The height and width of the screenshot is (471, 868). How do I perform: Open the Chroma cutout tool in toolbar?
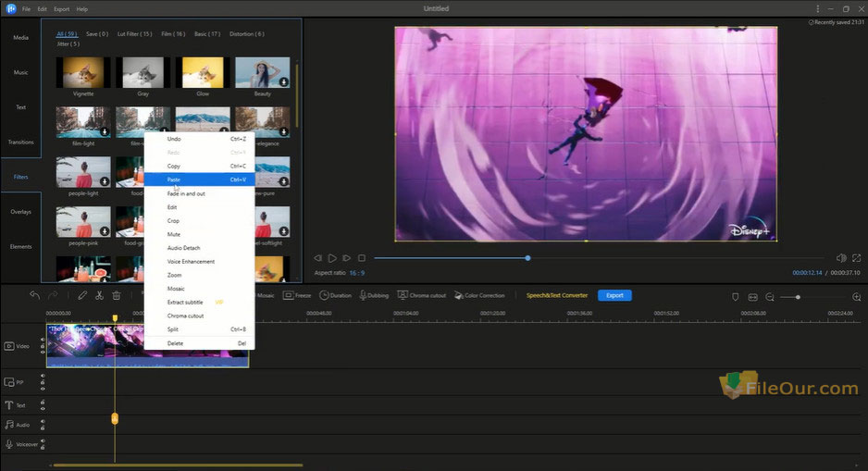click(422, 295)
